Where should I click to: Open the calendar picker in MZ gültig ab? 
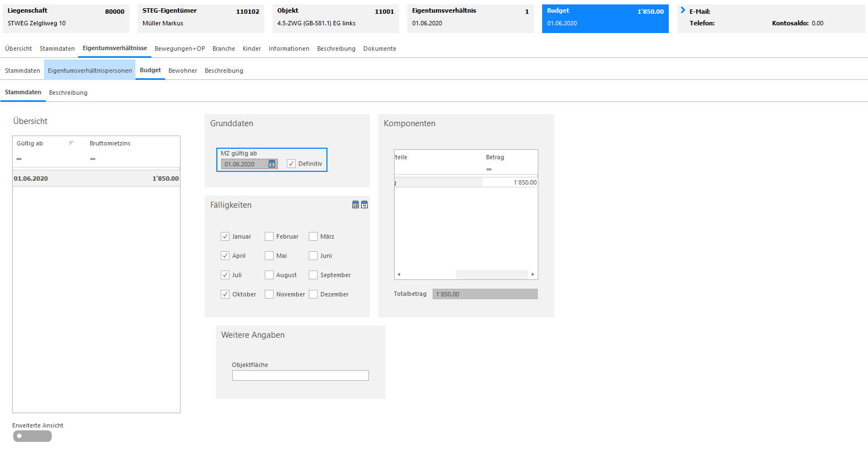pyautogui.click(x=272, y=164)
